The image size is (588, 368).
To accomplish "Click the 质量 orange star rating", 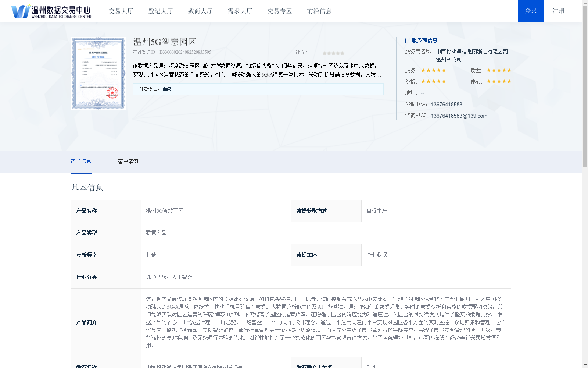I will coord(499,70).
